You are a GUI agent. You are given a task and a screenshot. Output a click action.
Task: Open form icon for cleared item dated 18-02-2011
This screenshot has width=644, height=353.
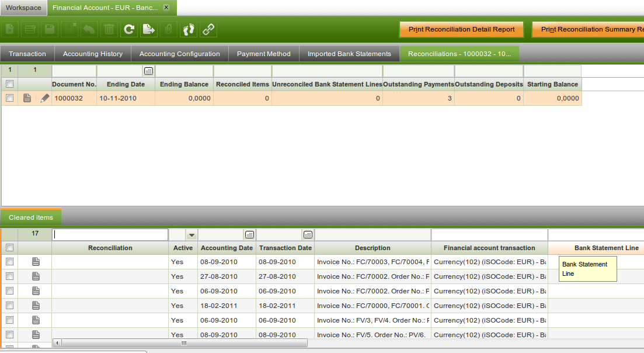pyautogui.click(x=36, y=305)
